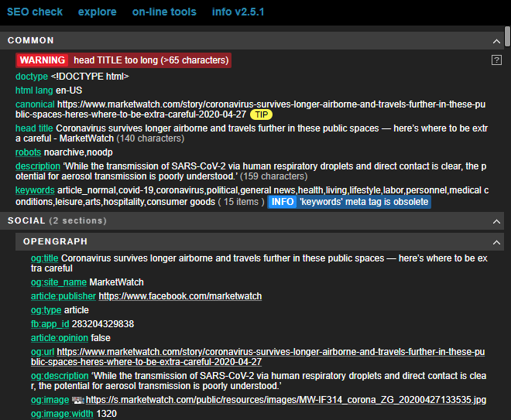This screenshot has height=420, width=511.
Task: Click the og:type article value
Action: (x=76, y=310)
